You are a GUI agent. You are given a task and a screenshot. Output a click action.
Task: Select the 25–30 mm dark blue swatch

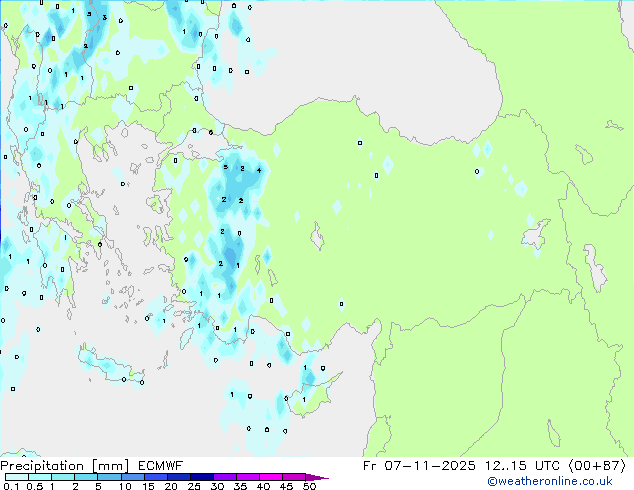tap(202, 477)
